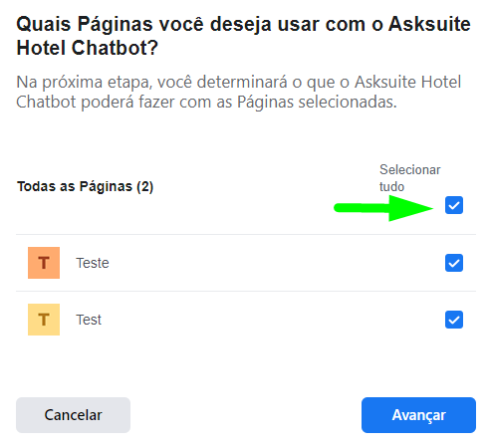Click the green arrow annotation
This screenshot has width=489, height=448.
click(x=383, y=208)
